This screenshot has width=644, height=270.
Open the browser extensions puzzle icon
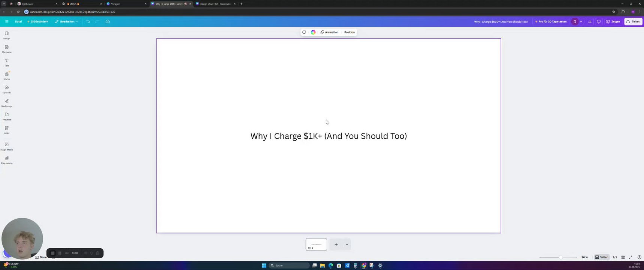tap(623, 12)
